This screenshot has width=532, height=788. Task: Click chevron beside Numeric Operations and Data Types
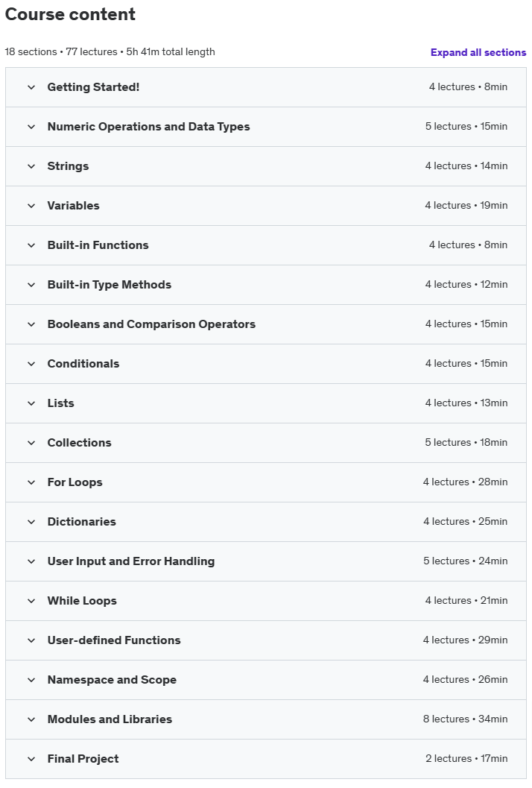[x=31, y=127]
